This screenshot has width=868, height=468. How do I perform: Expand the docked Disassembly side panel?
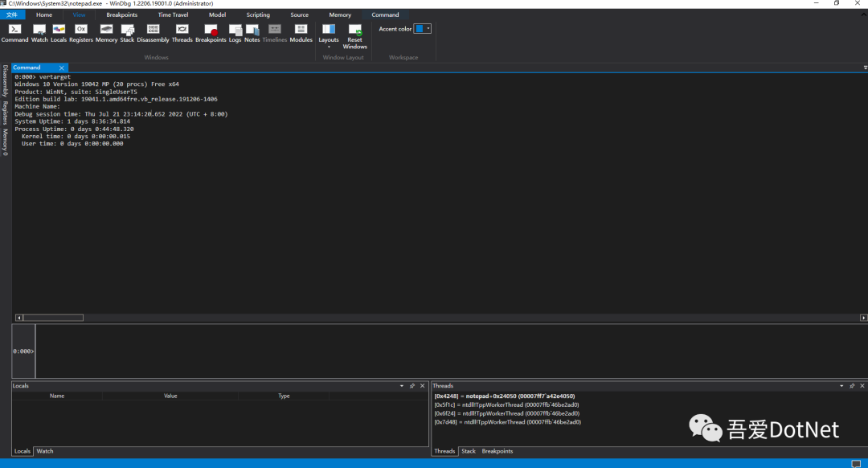pos(5,81)
